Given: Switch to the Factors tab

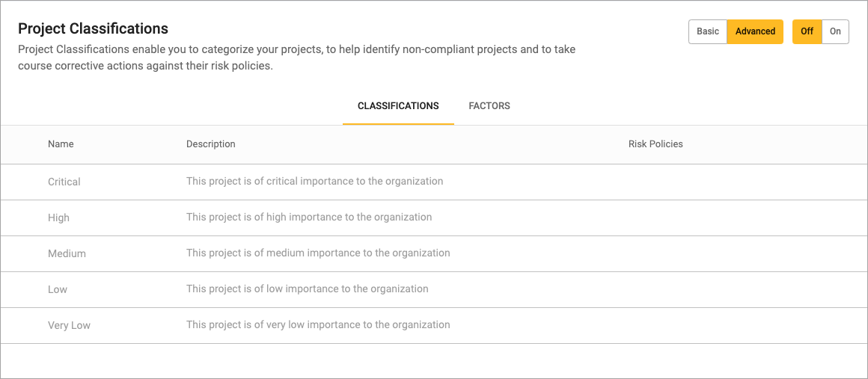Looking at the screenshot, I should tap(489, 106).
